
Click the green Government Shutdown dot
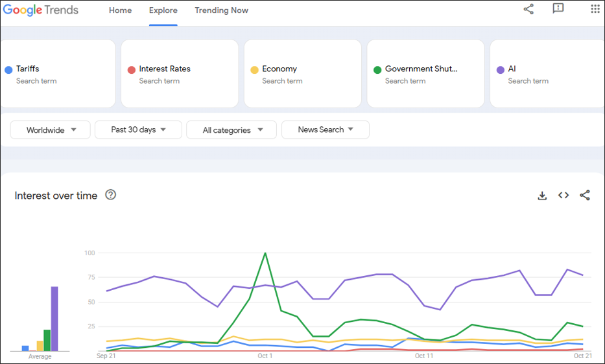click(377, 70)
